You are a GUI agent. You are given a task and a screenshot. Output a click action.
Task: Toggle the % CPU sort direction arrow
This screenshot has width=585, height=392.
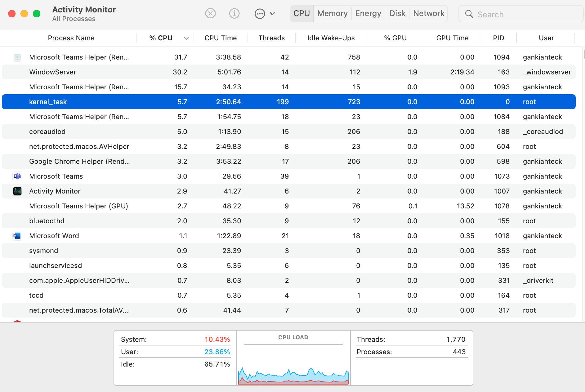pos(186,38)
